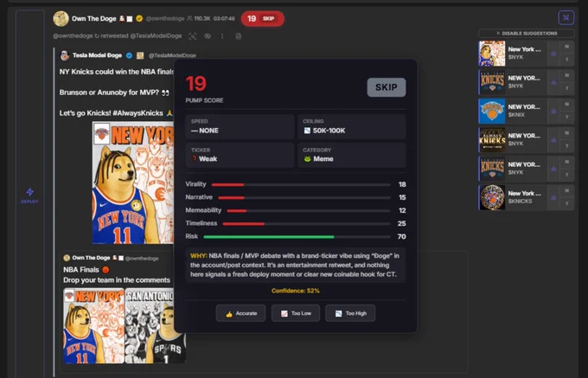Click the Narrative score bar
Screen dimensions: 588x378
304,197
